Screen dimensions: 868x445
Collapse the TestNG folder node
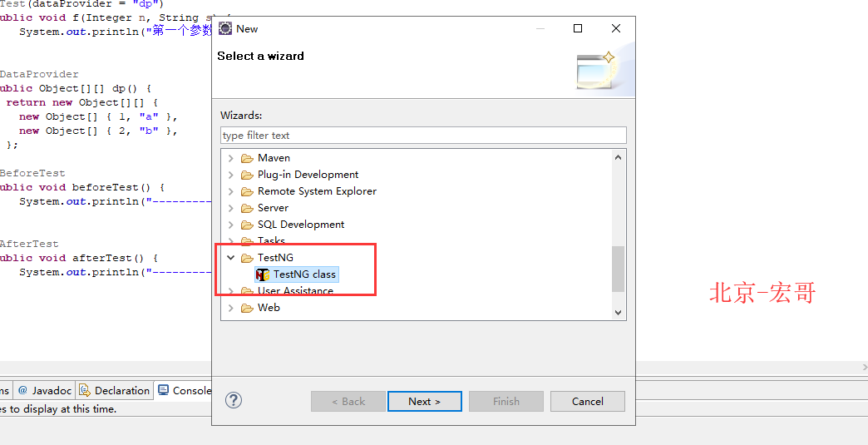coord(231,258)
